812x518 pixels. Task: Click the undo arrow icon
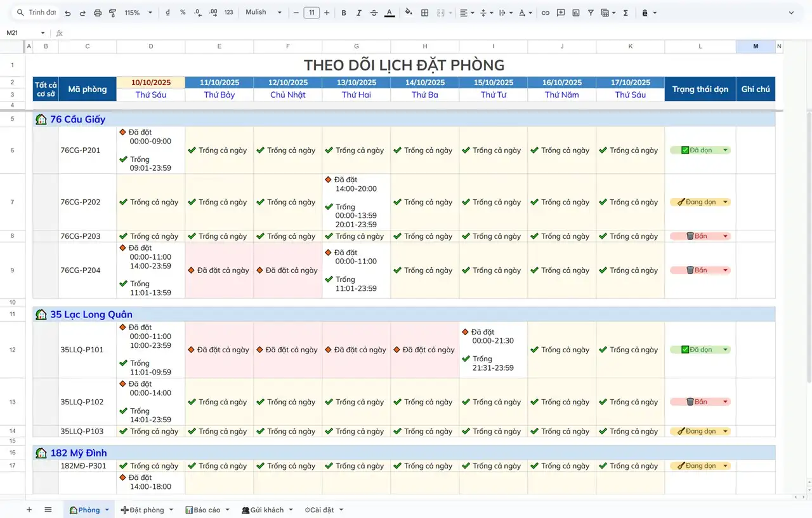[x=67, y=13]
